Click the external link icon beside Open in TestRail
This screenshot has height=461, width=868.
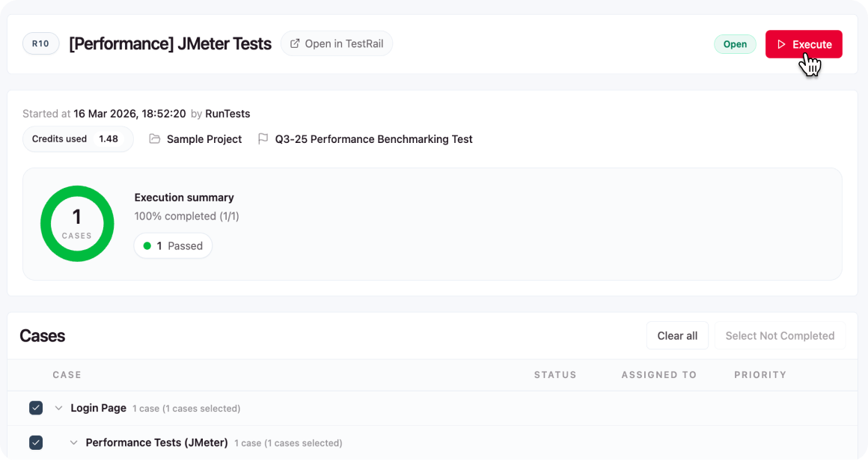(295, 43)
